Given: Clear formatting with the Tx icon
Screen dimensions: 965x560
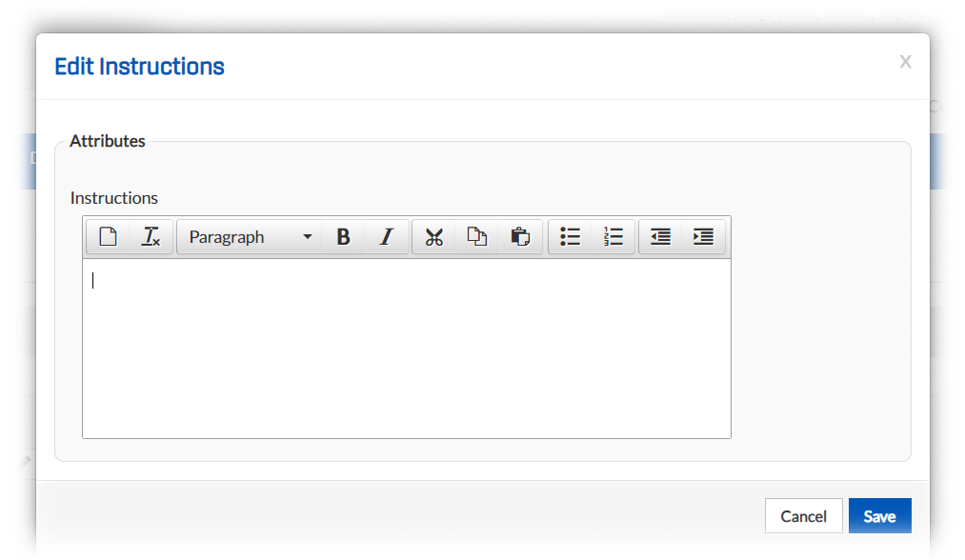Looking at the screenshot, I should 151,237.
